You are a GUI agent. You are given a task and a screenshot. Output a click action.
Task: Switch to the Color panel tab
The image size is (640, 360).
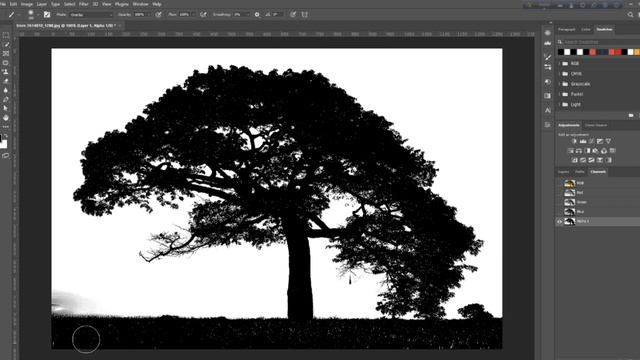586,29
